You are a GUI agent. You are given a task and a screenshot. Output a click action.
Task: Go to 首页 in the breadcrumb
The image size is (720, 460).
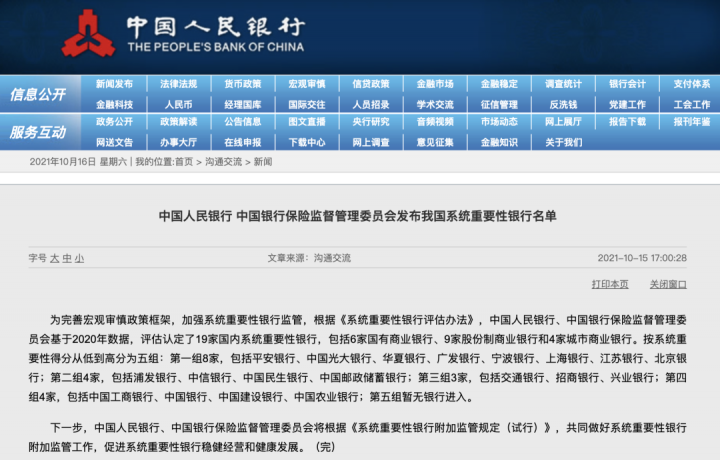[x=184, y=162]
